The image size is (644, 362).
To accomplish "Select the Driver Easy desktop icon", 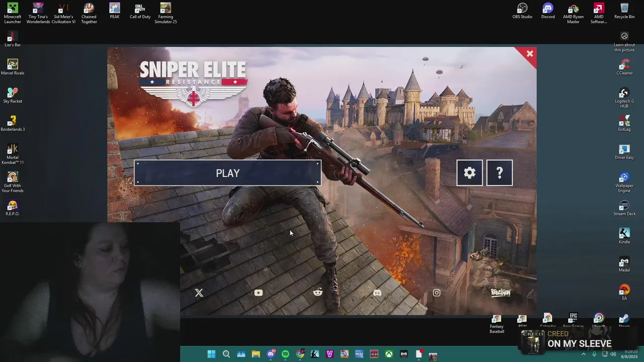I will point(624,152).
